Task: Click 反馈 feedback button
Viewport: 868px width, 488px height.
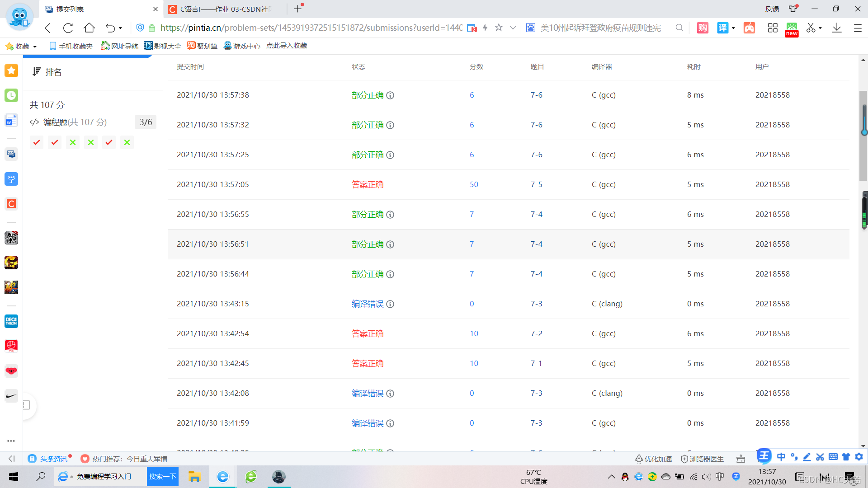Action: click(x=772, y=9)
